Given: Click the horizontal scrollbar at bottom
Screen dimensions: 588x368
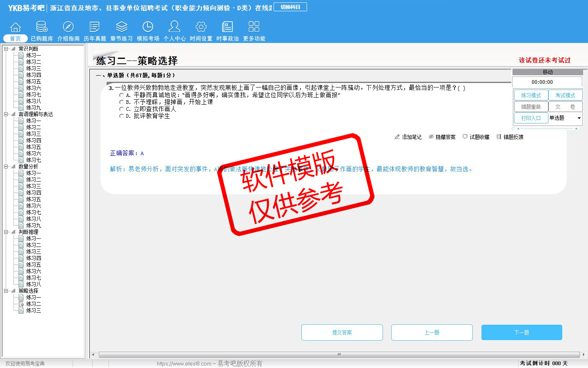Looking at the screenshot, I should [339, 355].
